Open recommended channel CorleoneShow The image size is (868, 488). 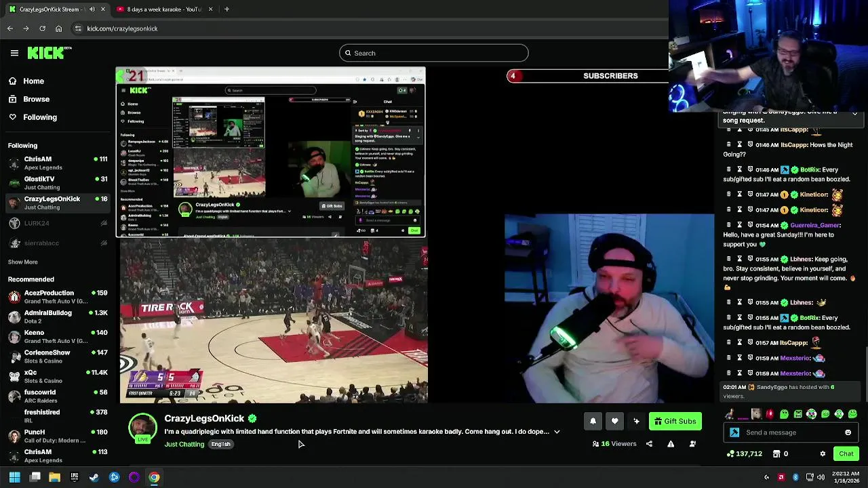tap(58, 357)
